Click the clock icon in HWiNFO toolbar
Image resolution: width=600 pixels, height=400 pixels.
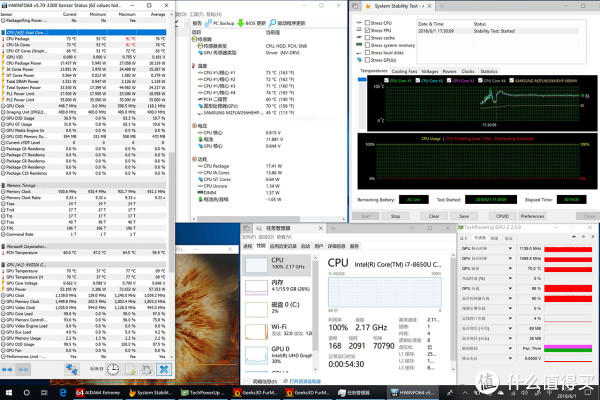point(115,369)
